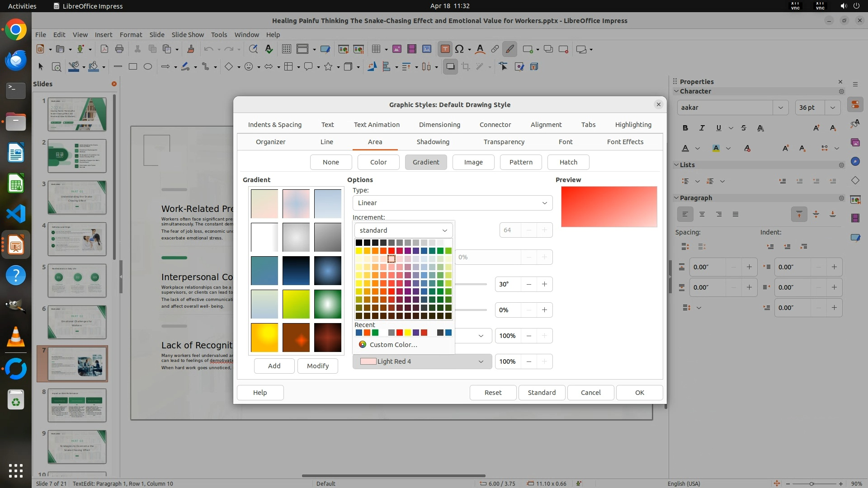The image size is (868, 488).
Task: Toggle center paragraph alignment in sidebar
Action: point(702,214)
